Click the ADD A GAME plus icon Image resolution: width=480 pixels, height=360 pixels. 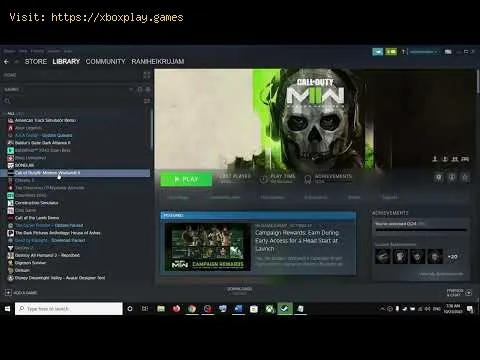point(8,293)
